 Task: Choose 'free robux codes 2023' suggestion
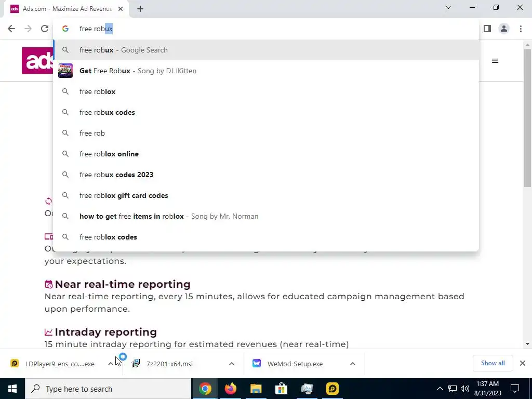point(267,175)
